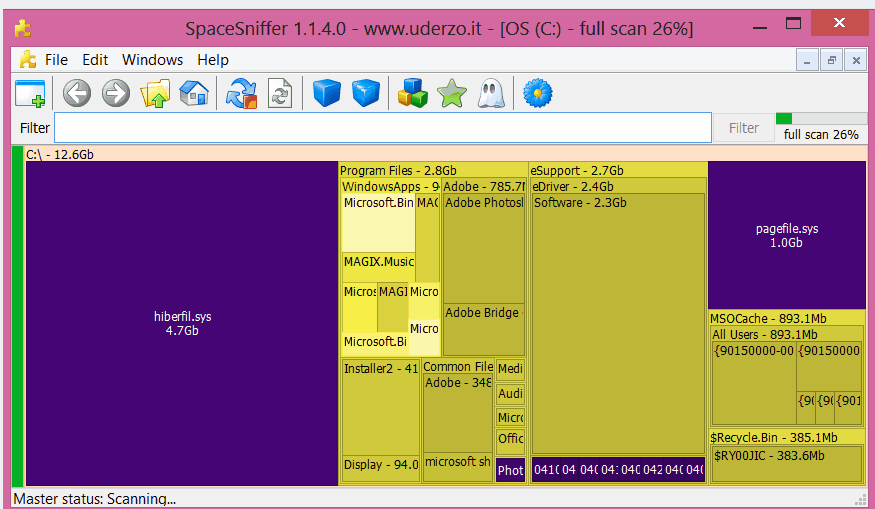Click the puzzle icon beside File menu
875x509 pixels.
point(28,59)
